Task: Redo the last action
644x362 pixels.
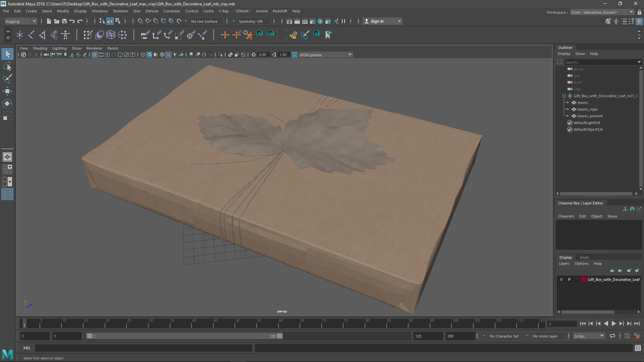Action: click(x=80, y=21)
